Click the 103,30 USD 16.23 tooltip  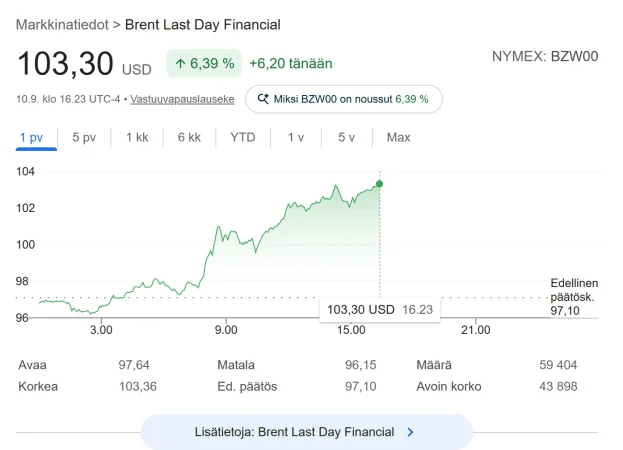tap(380, 309)
